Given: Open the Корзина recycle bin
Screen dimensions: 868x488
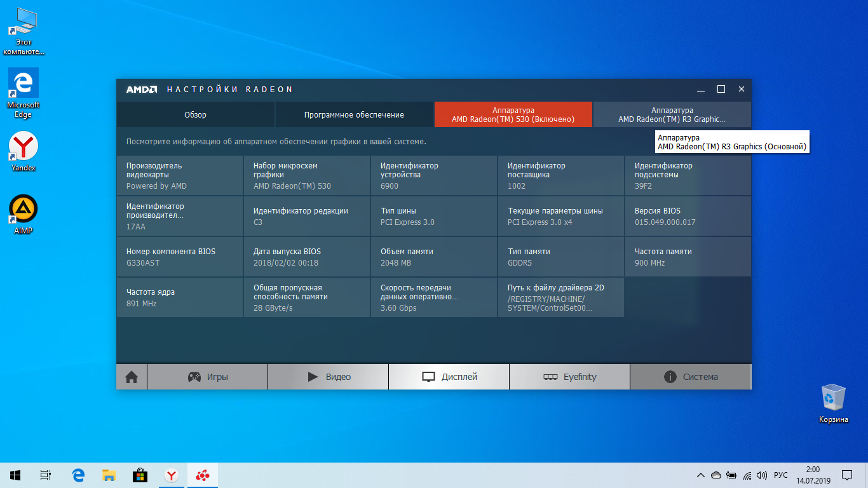Looking at the screenshot, I should 833,403.
